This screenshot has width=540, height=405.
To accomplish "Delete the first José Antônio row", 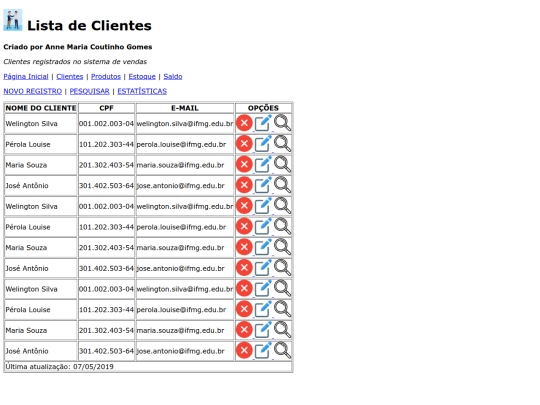I will tap(244, 185).
